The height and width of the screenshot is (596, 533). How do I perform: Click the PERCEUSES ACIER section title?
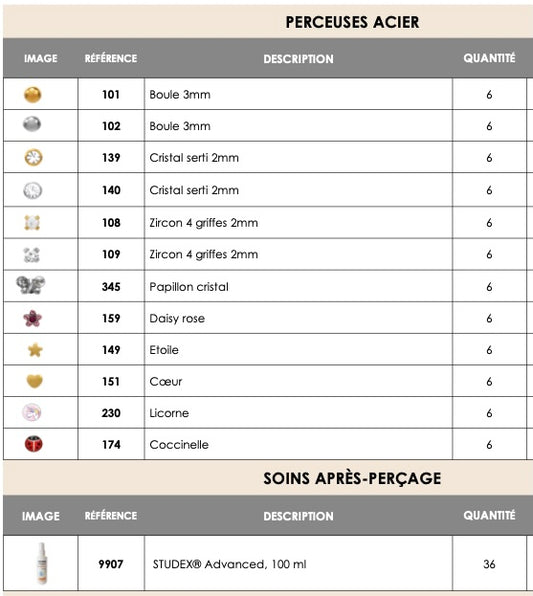pos(352,22)
